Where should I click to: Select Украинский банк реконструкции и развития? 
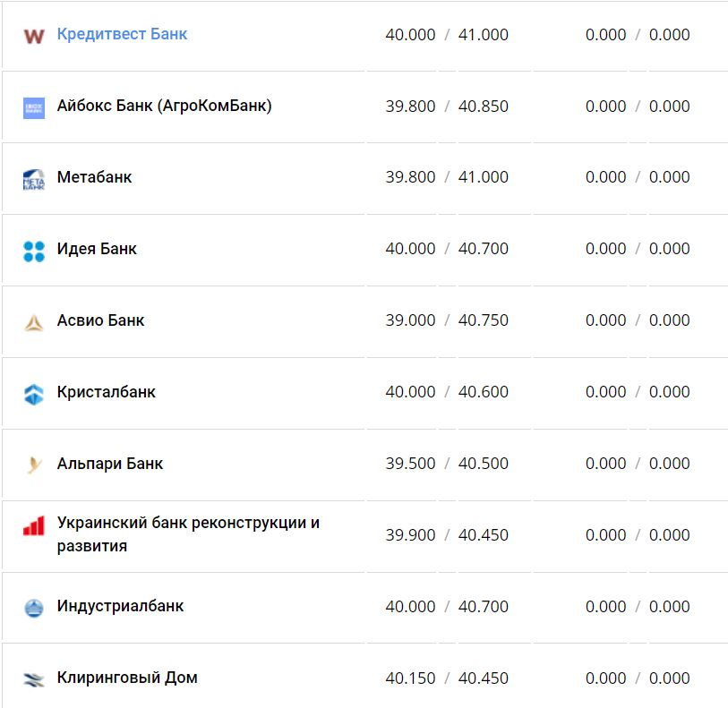(x=188, y=533)
